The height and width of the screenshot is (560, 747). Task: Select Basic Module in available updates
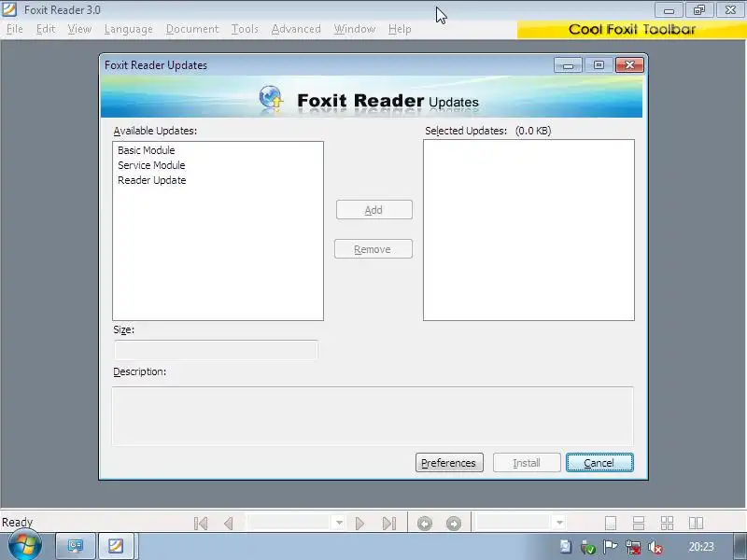tap(147, 150)
